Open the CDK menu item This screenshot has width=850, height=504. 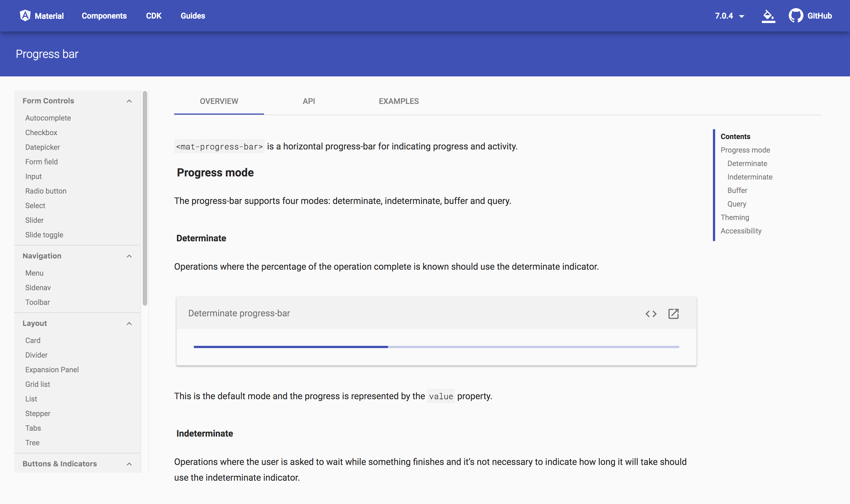point(153,16)
